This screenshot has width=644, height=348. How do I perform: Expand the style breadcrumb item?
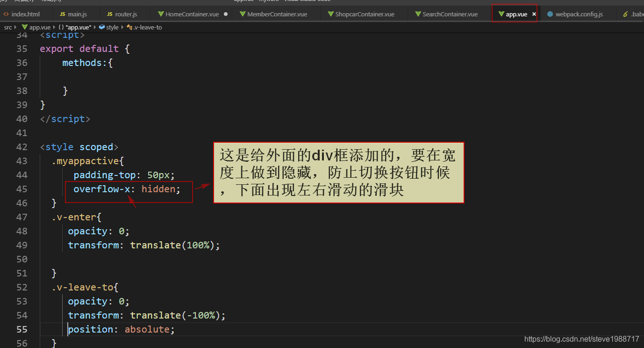coord(109,28)
